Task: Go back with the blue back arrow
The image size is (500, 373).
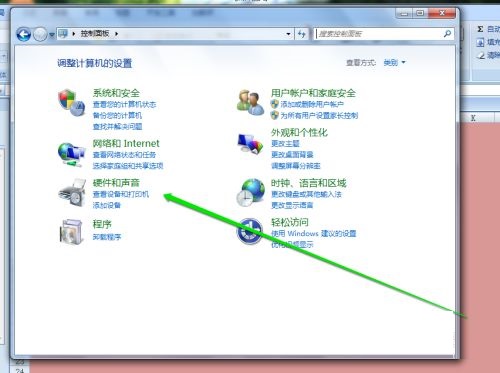Action: click(24, 34)
